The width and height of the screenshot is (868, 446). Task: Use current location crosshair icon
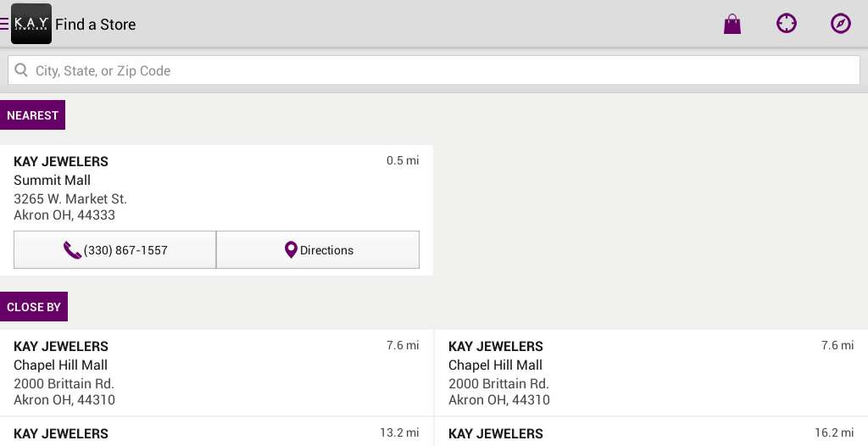click(x=786, y=24)
